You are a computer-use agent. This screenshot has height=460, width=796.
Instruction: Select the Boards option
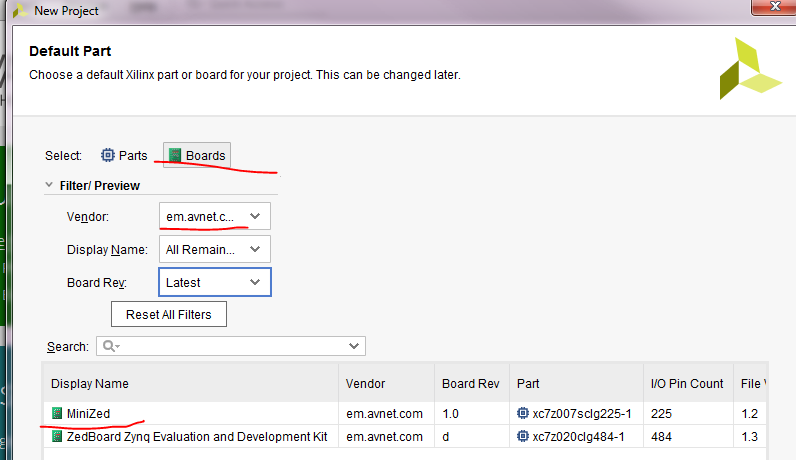coord(197,155)
